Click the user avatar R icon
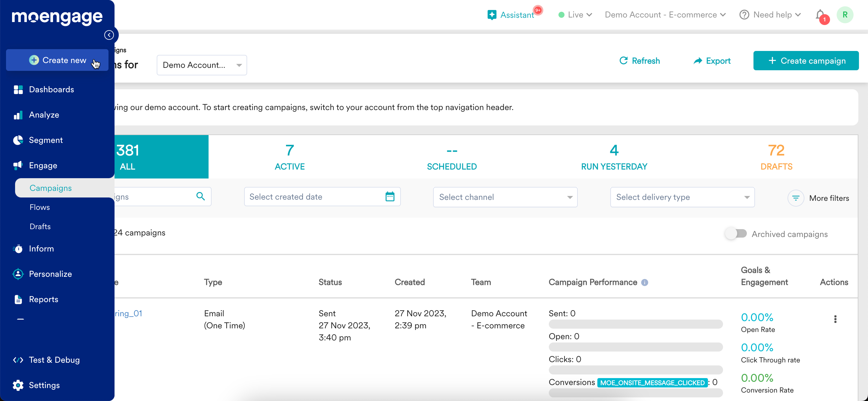868x401 pixels. pos(845,15)
